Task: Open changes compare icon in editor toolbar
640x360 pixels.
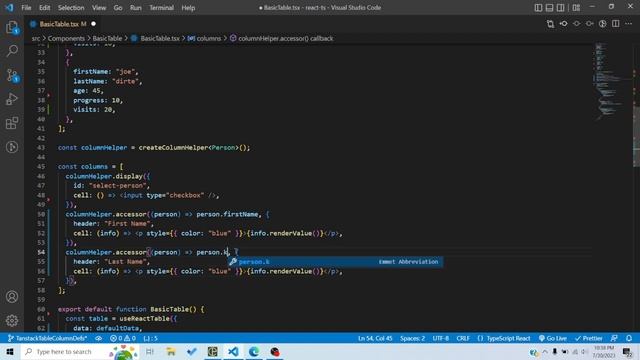Action: [x=550, y=24]
